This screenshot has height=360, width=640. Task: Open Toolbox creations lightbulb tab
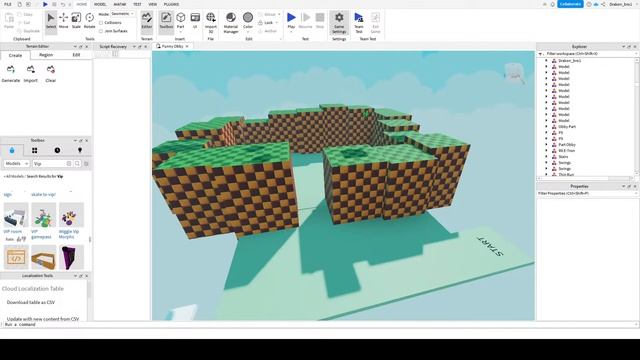coord(80,151)
